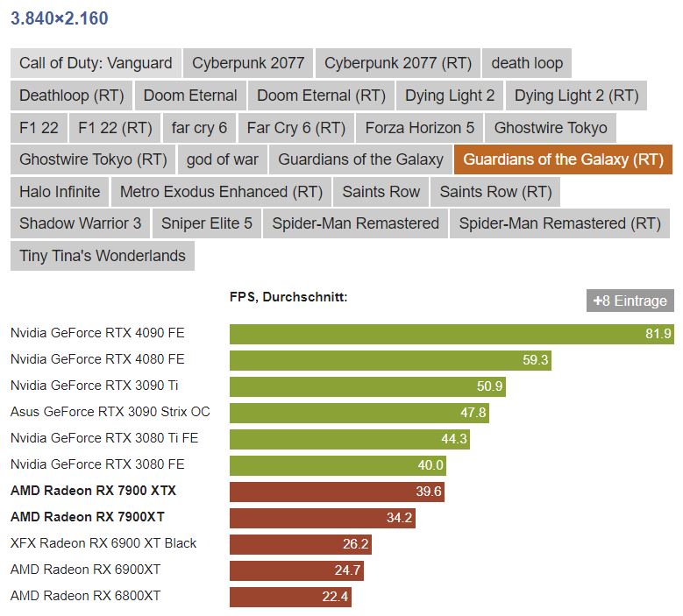
Task: Click the 40.0 FPS bar
Action: click(338, 465)
